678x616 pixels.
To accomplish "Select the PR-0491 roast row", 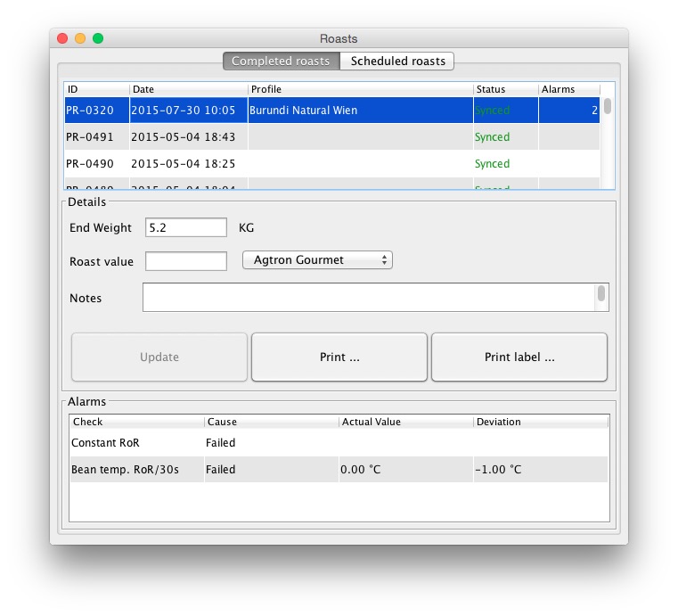I will 332,137.
